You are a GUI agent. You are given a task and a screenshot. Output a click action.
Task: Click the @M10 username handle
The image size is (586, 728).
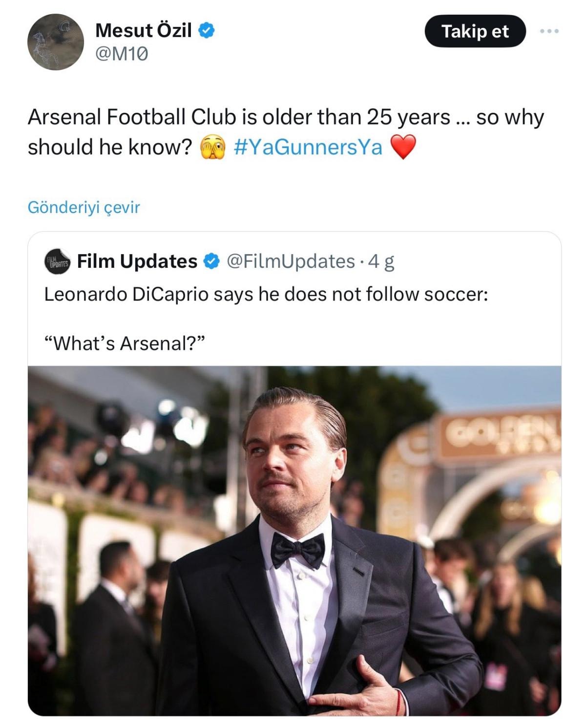tap(122, 53)
